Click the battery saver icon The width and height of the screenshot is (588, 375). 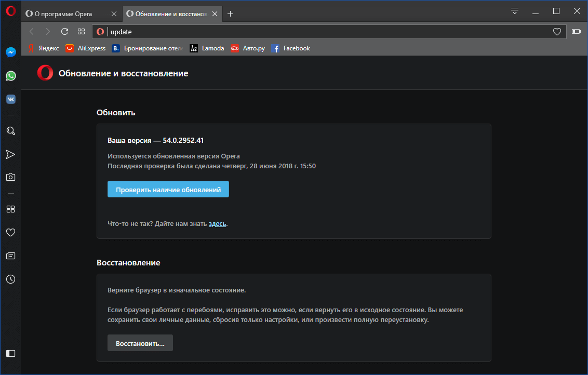coord(577,32)
